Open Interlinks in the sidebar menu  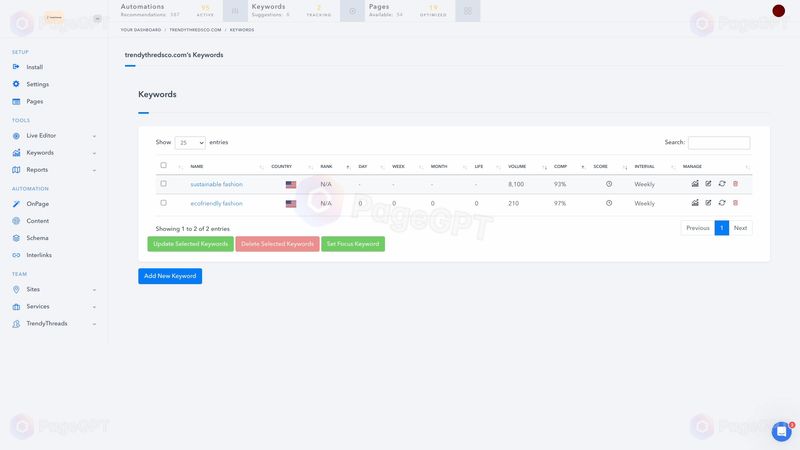click(x=39, y=255)
